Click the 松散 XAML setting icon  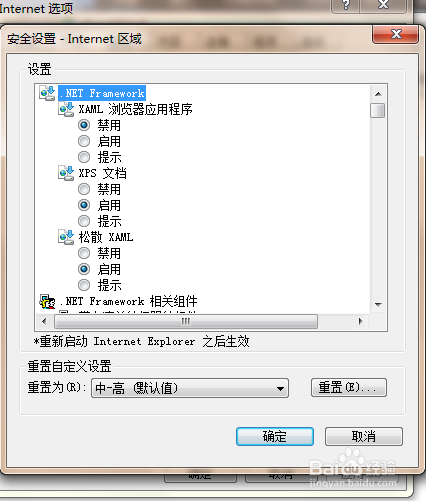pos(66,237)
